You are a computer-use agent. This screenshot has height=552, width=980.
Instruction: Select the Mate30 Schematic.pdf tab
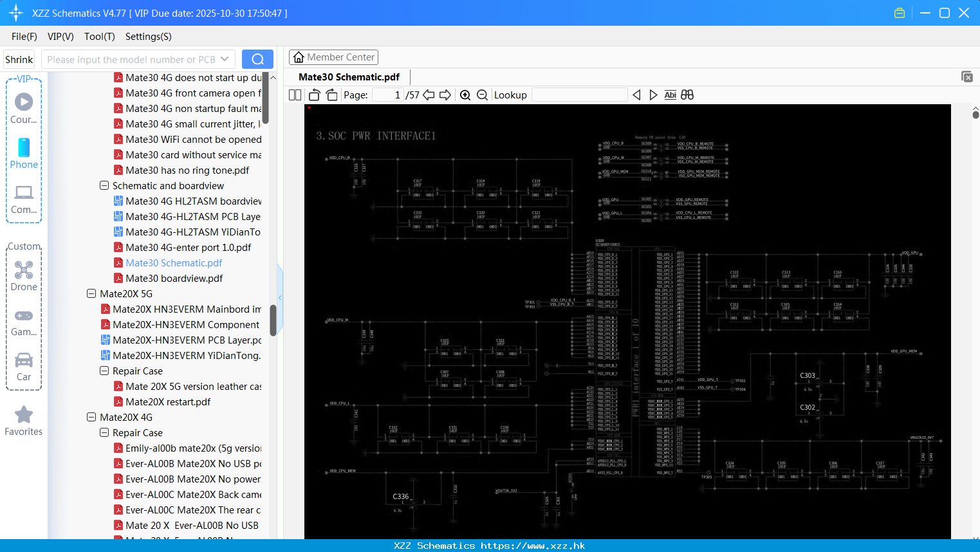[x=349, y=77]
